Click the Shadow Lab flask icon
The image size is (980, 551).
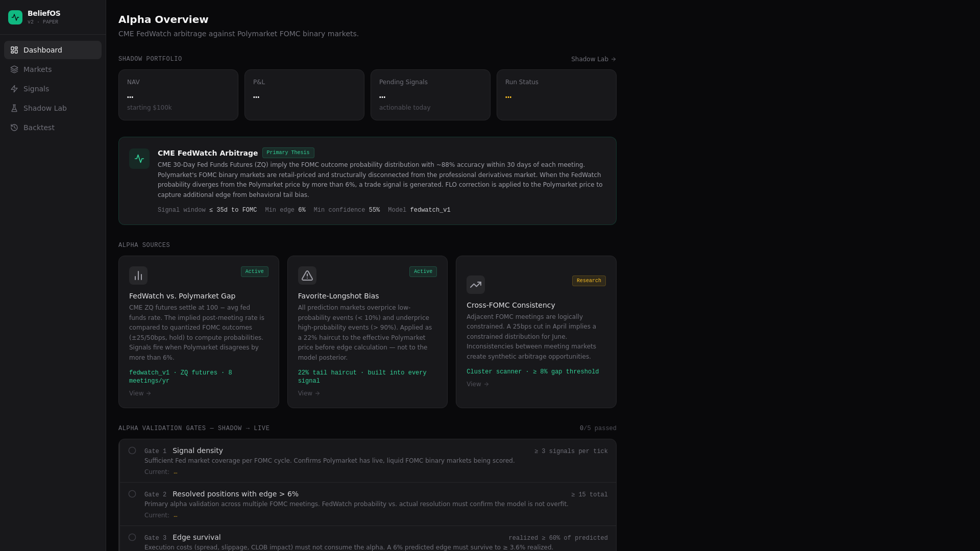coord(14,108)
